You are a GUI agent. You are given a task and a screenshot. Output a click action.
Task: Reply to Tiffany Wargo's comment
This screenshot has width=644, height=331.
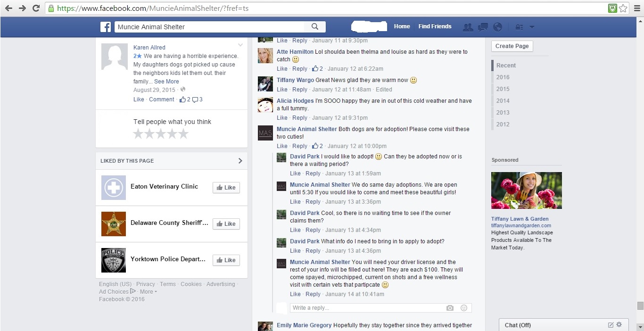pos(299,90)
